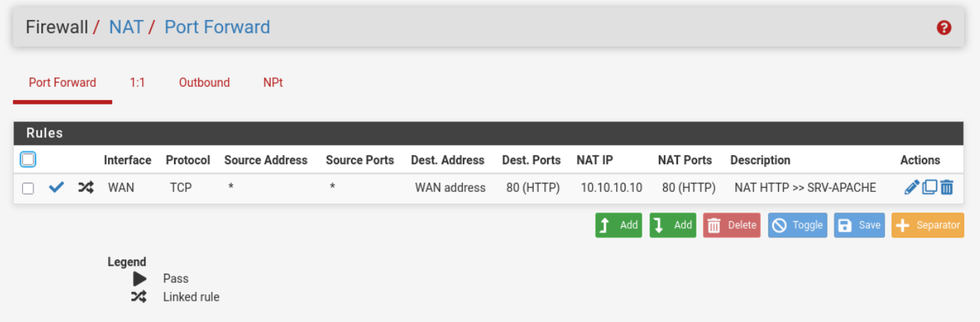Image resolution: width=980 pixels, height=322 pixels.
Task: Click the trash delete rule icon
Action: tap(947, 188)
